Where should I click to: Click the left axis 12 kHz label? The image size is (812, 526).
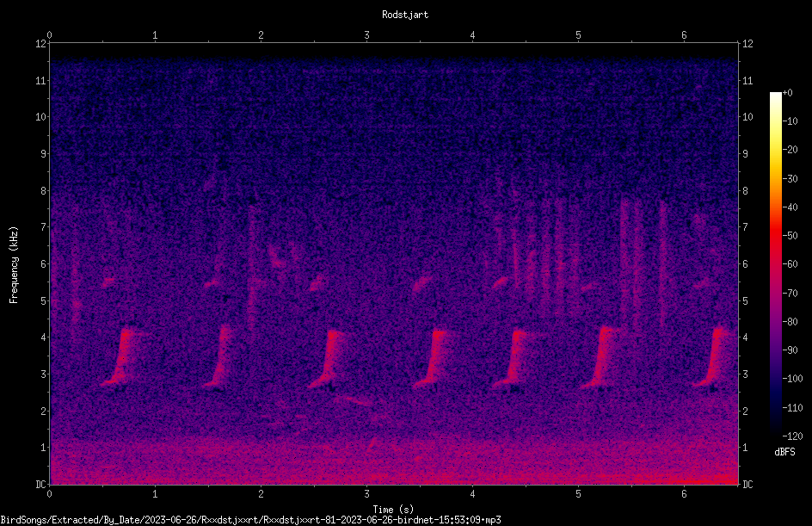click(41, 44)
